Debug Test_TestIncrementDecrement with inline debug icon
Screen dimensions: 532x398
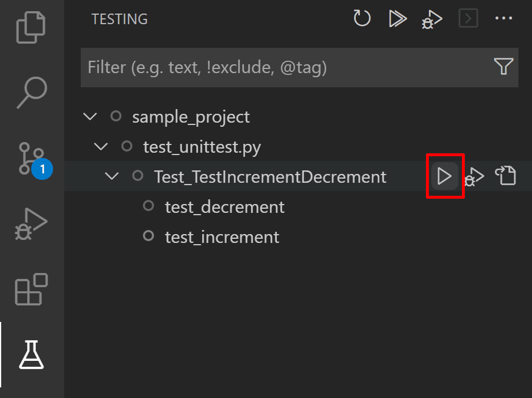(x=475, y=176)
